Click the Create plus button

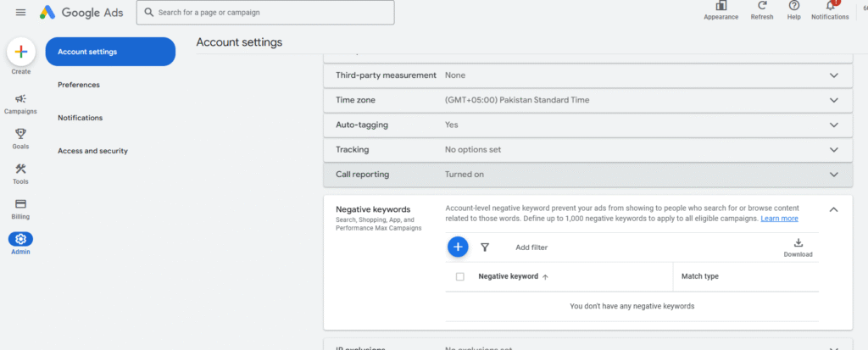tap(21, 52)
